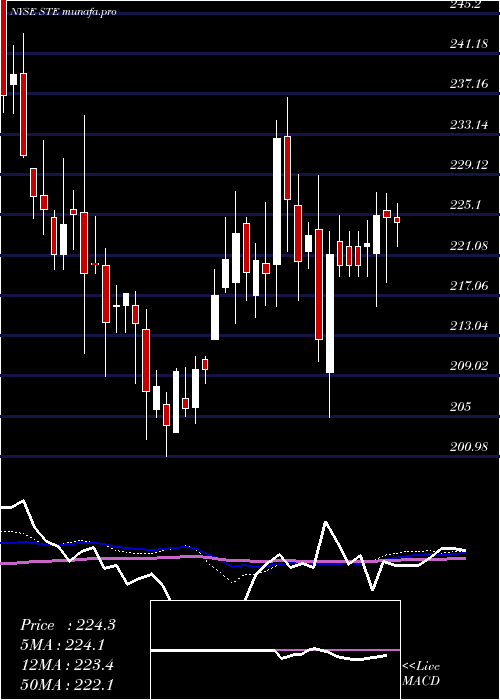Select the 221.08 price axis label

468,246
